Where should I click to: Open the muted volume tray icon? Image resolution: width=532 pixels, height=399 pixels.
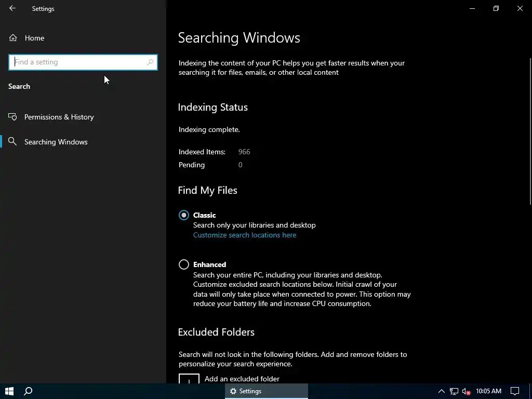point(466,391)
